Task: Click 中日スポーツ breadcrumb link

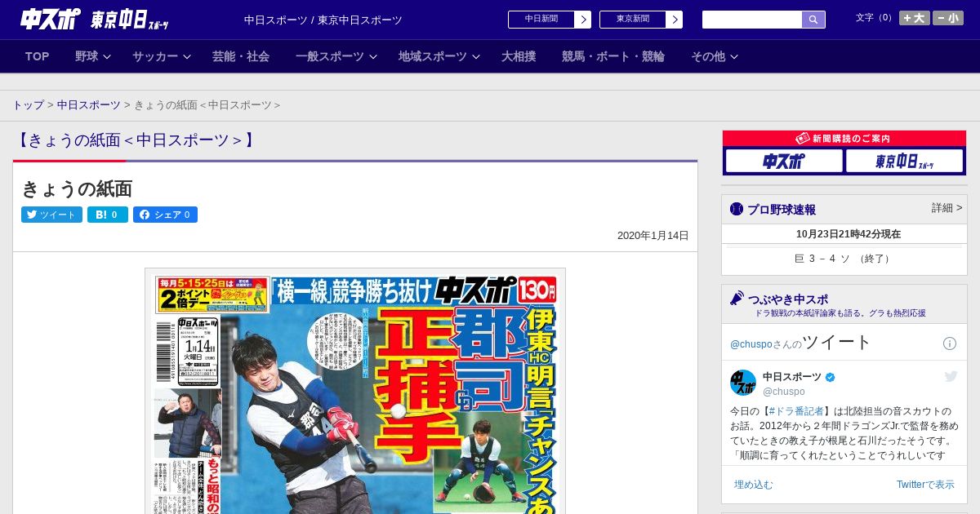Action: [x=89, y=105]
